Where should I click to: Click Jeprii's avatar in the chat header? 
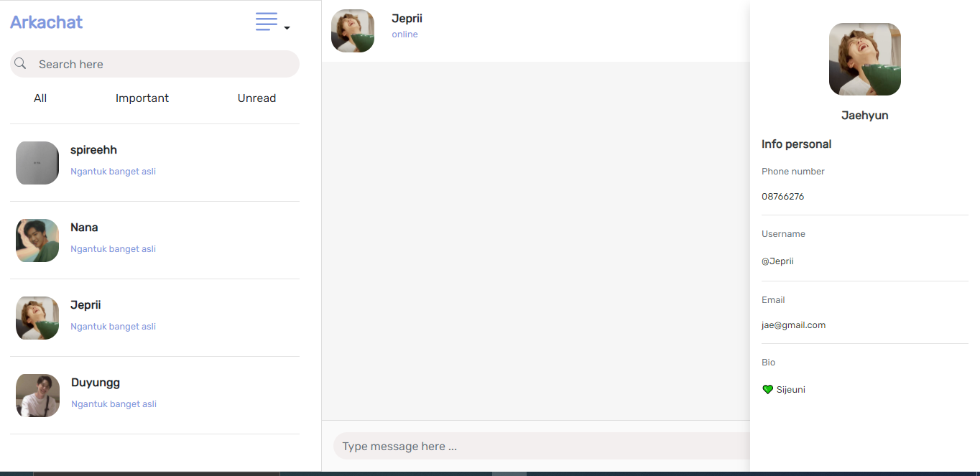coord(352,30)
